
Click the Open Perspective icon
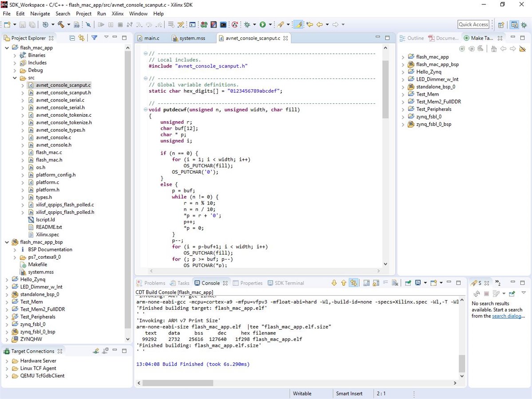501,25
